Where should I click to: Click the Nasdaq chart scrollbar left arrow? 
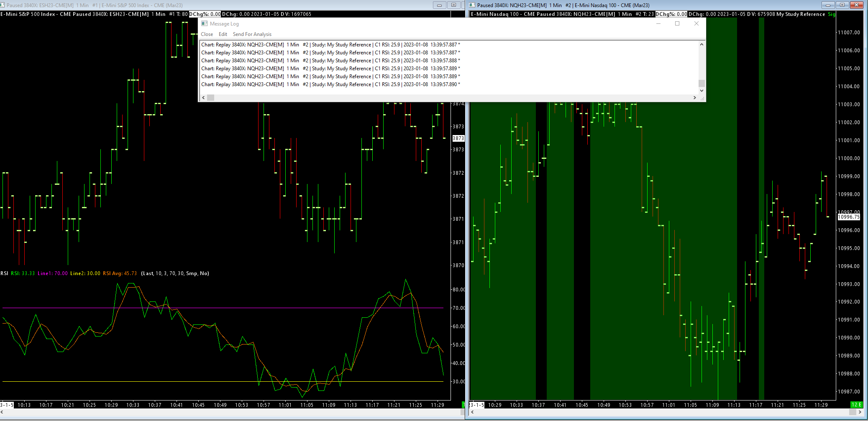click(x=473, y=412)
